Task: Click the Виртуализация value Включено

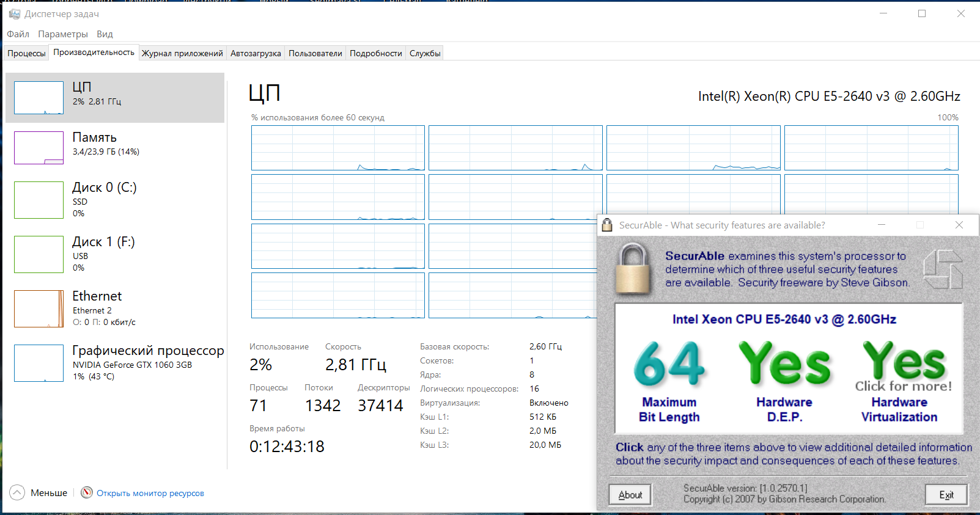Action: [x=549, y=403]
